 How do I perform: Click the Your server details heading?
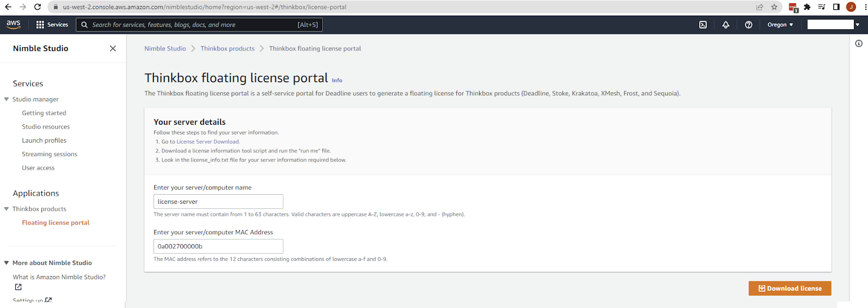189,122
